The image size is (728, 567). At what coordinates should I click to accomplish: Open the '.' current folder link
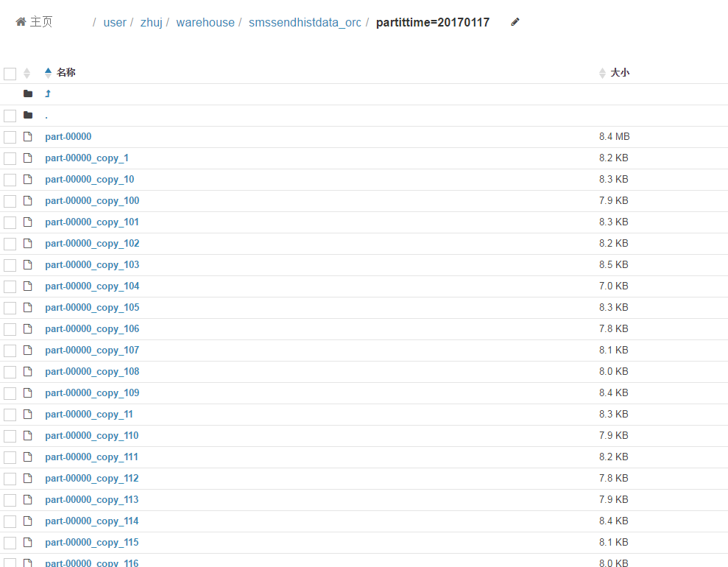click(46, 116)
